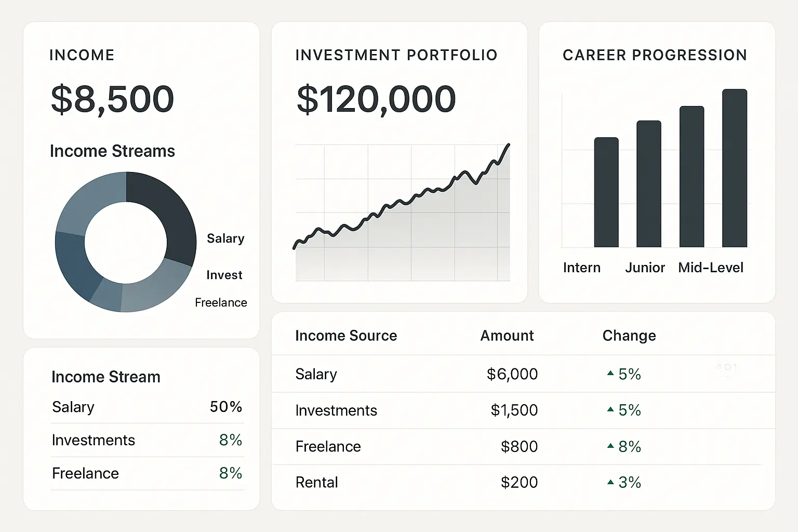
Task: Click the tallest bar in Career Progression chart
Action: point(734,168)
